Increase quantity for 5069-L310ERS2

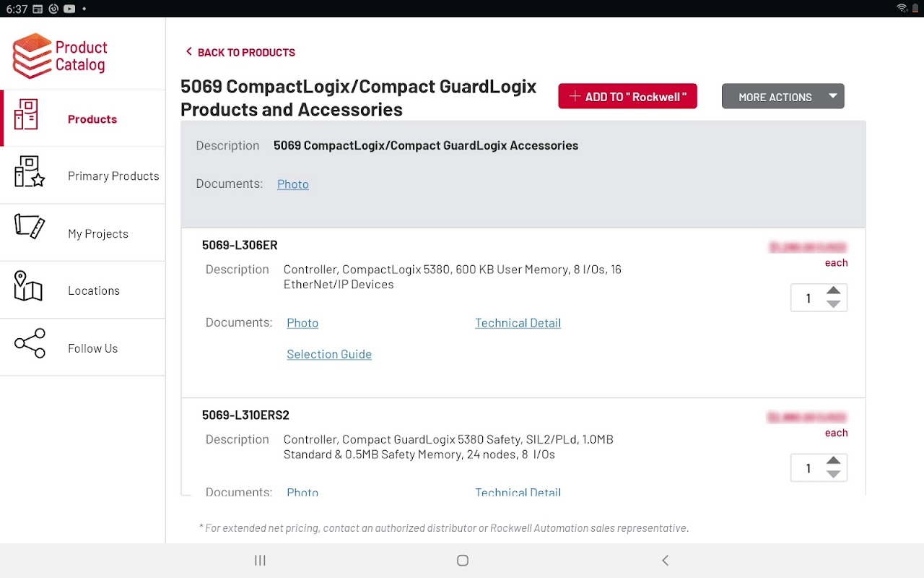pyautogui.click(x=834, y=461)
